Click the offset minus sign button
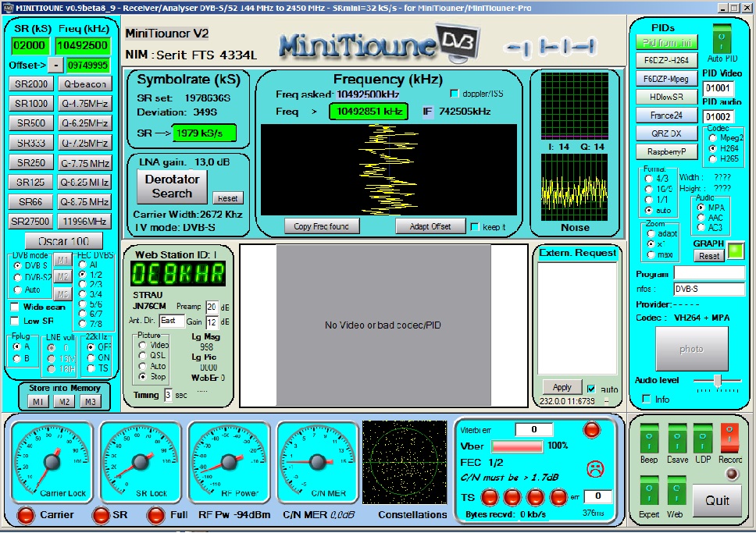Viewport: 756px width, 533px height. coord(56,65)
